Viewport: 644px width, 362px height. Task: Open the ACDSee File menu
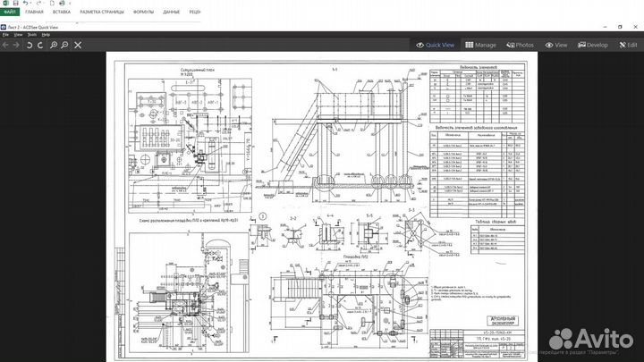(5, 34)
